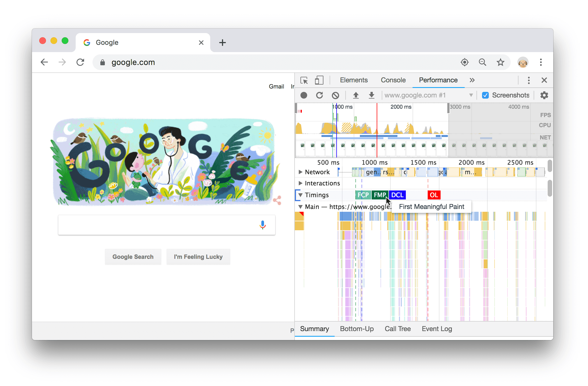Select the Performance tab in DevTools
Viewport: 588px width, 386px height.
pos(437,80)
